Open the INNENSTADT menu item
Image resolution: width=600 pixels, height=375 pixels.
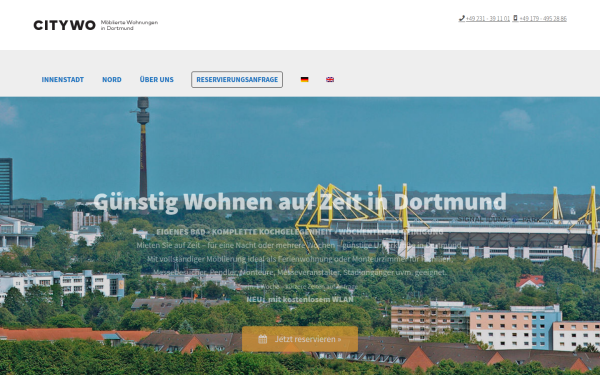63,80
